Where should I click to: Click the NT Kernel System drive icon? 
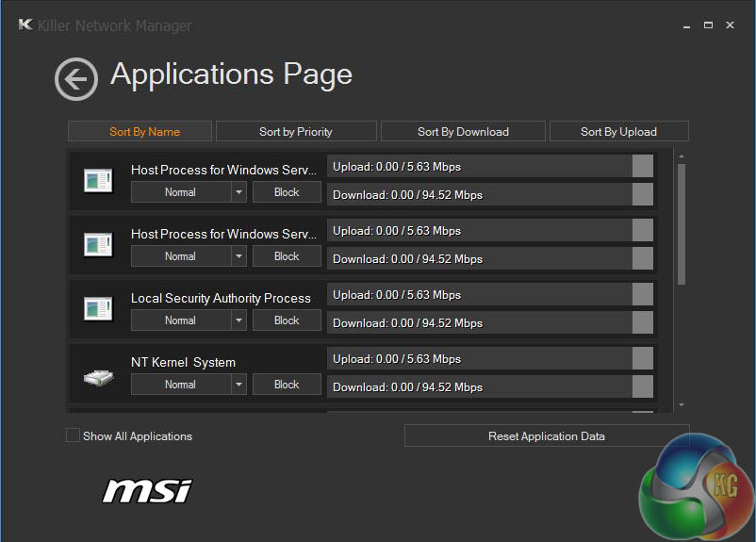pos(98,376)
